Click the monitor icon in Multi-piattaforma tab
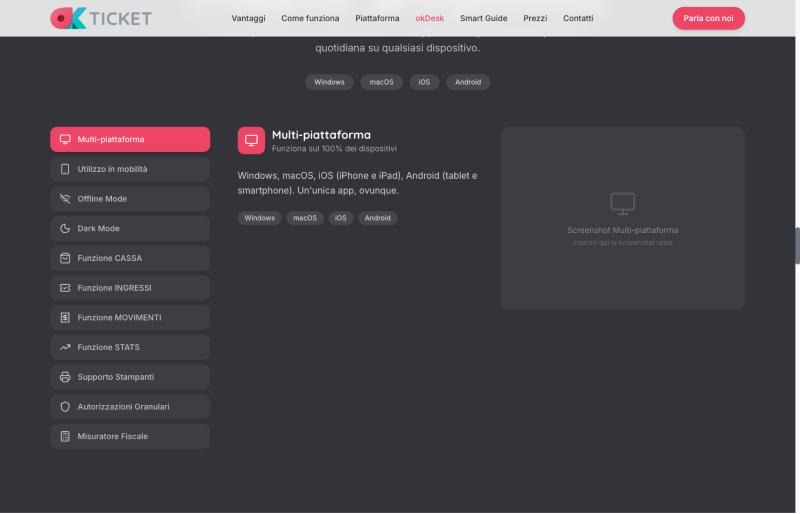This screenshot has width=800, height=514. click(x=65, y=139)
